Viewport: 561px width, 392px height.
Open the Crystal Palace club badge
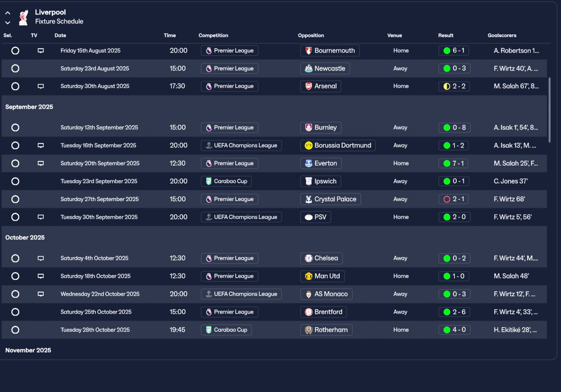click(x=309, y=199)
